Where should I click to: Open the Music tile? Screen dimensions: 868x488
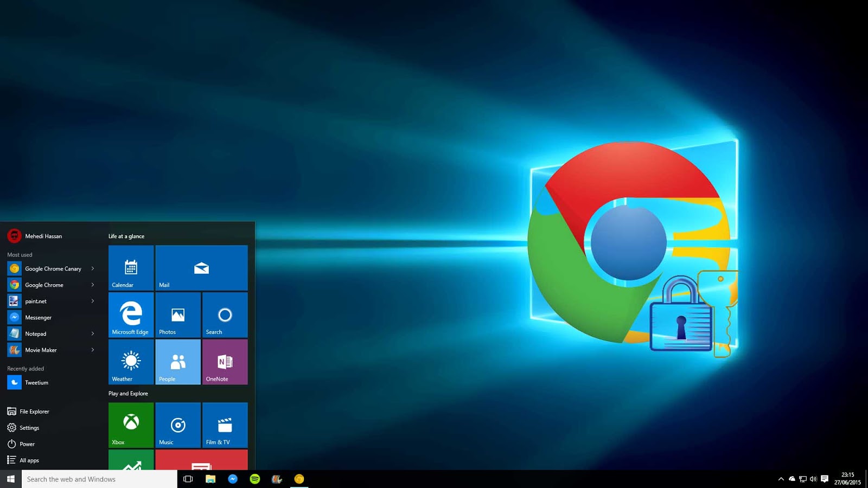coord(178,425)
